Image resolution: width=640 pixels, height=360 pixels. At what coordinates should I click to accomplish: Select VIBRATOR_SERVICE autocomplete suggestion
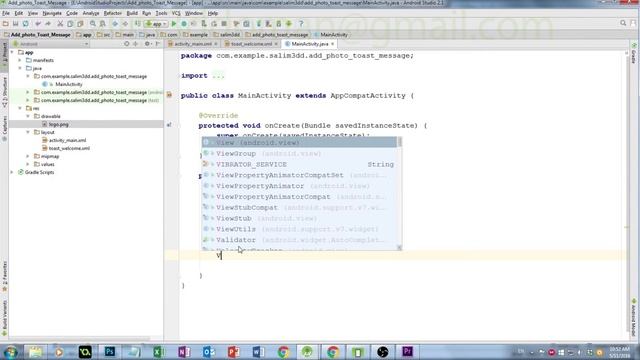click(299, 164)
